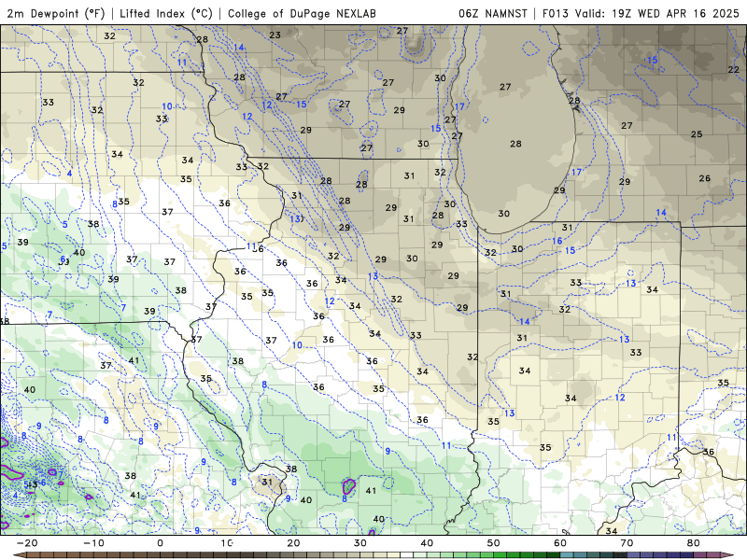
Task: Click the 80 label on the color scale
Action: [x=694, y=543]
